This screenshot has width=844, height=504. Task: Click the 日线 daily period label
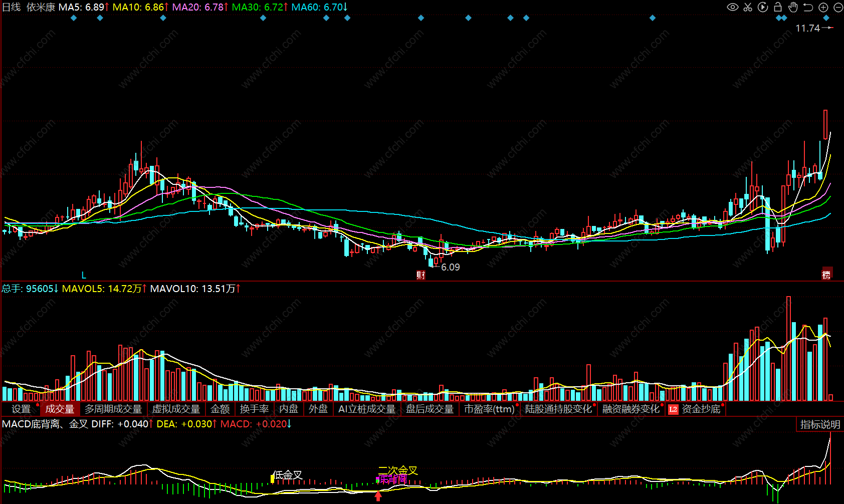point(12,7)
